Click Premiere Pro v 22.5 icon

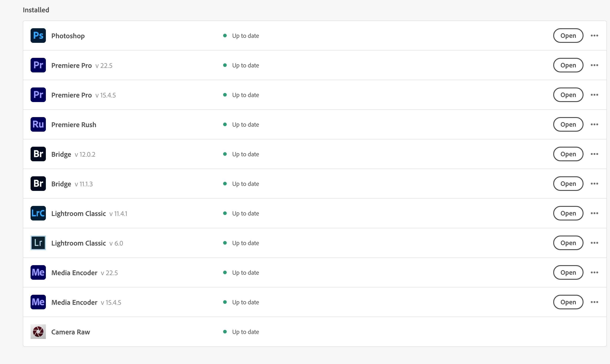coord(38,65)
